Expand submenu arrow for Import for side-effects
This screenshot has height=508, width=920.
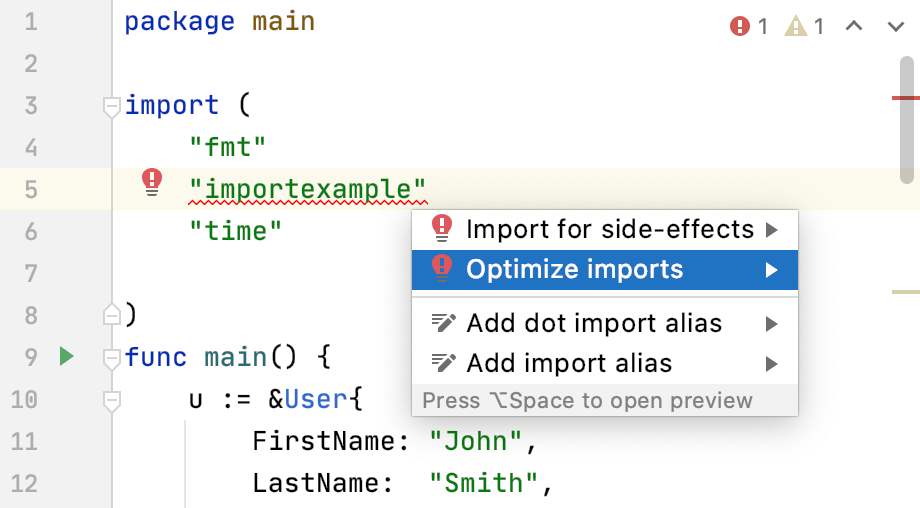[771, 230]
